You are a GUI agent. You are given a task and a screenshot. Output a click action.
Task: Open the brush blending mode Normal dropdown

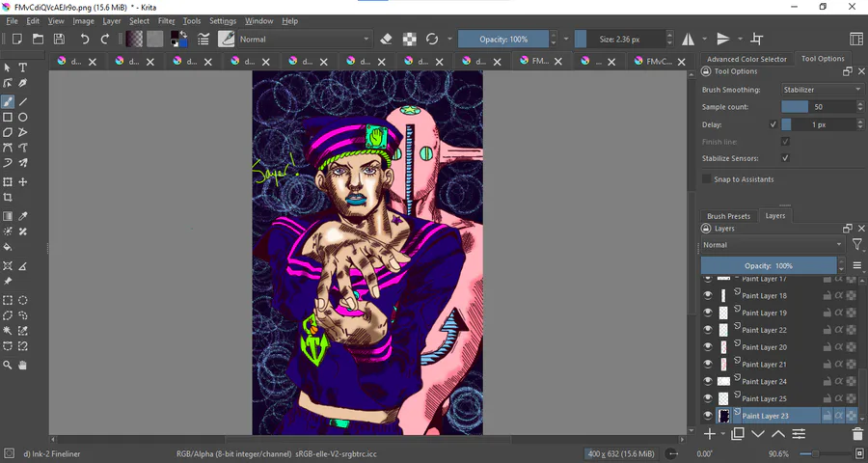point(304,39)
